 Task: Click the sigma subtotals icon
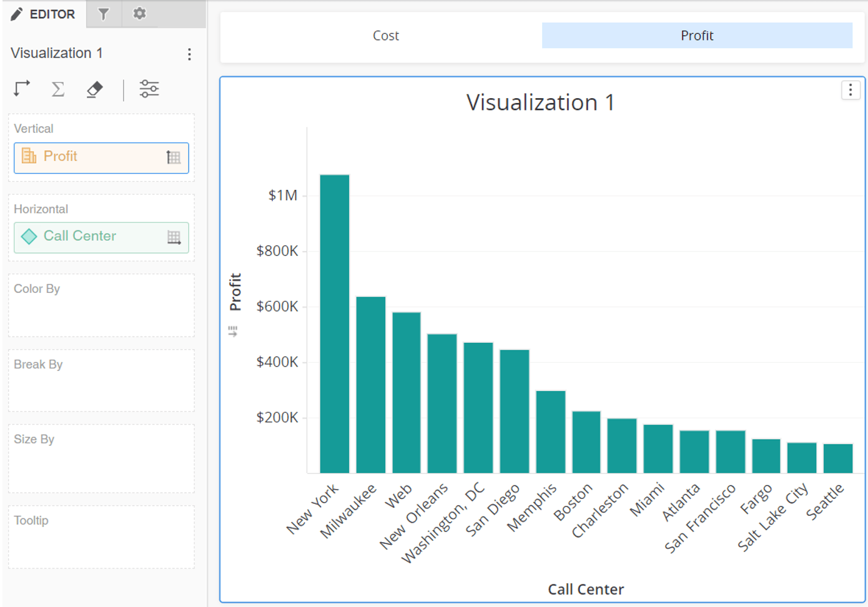pyautogui.click(x=58, y=89)
